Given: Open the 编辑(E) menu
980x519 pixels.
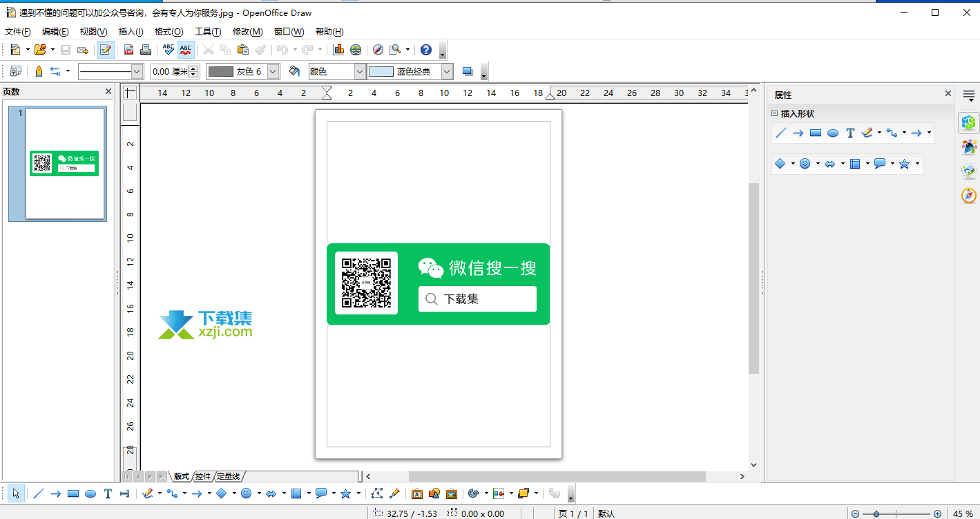Looking at the screenshot, I should pos(55,32).
